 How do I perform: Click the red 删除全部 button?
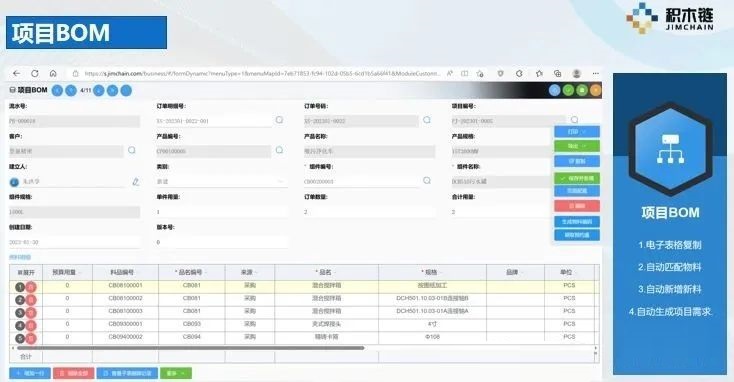coord(73,373)
